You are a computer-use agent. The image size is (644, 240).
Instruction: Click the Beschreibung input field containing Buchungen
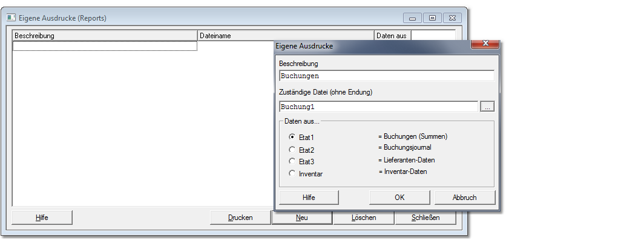[387, 76]
